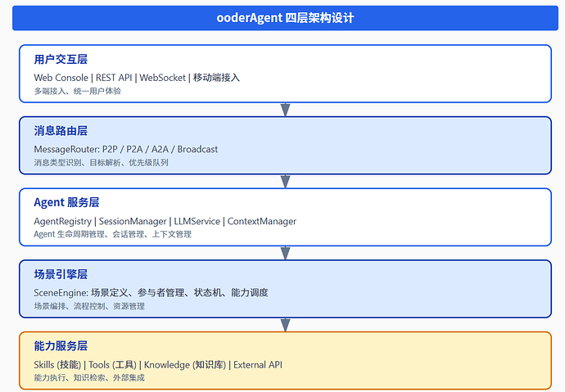Click the ooderAgent 四层架构设计 title banner

point(285,18)
